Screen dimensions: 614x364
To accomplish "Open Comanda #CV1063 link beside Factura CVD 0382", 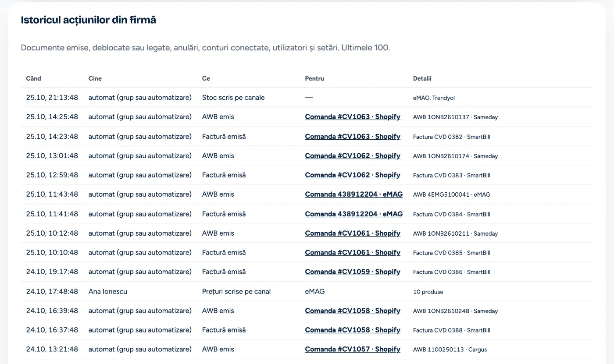I will tap(353, 136).
